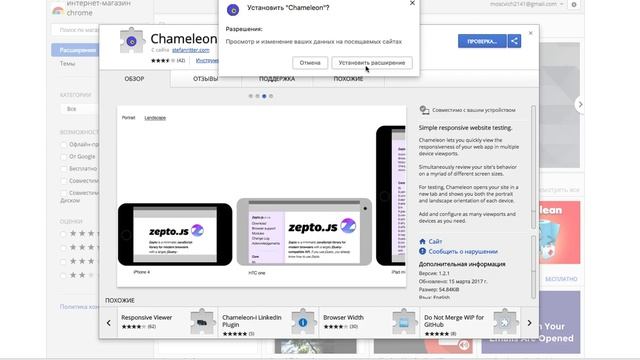The image size is (640, 360).
Task: Select Темы in the store sidebar
Action: [x=67, y=64]
